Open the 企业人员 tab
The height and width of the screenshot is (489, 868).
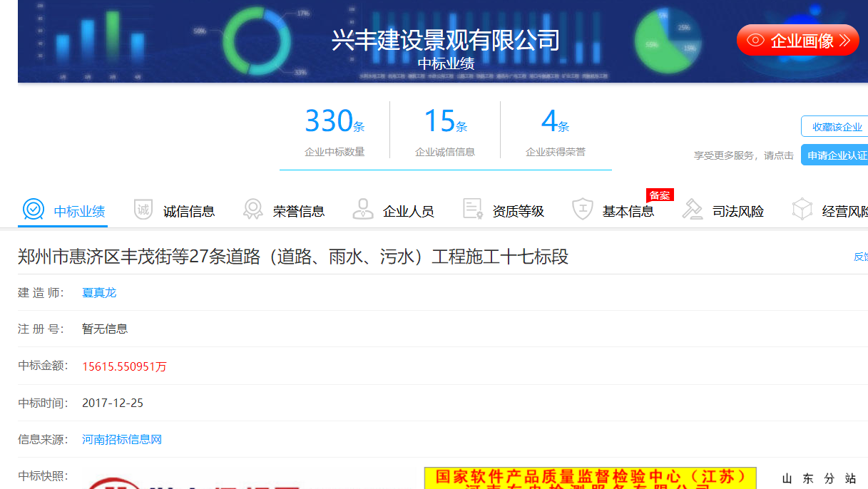[394, 211]
